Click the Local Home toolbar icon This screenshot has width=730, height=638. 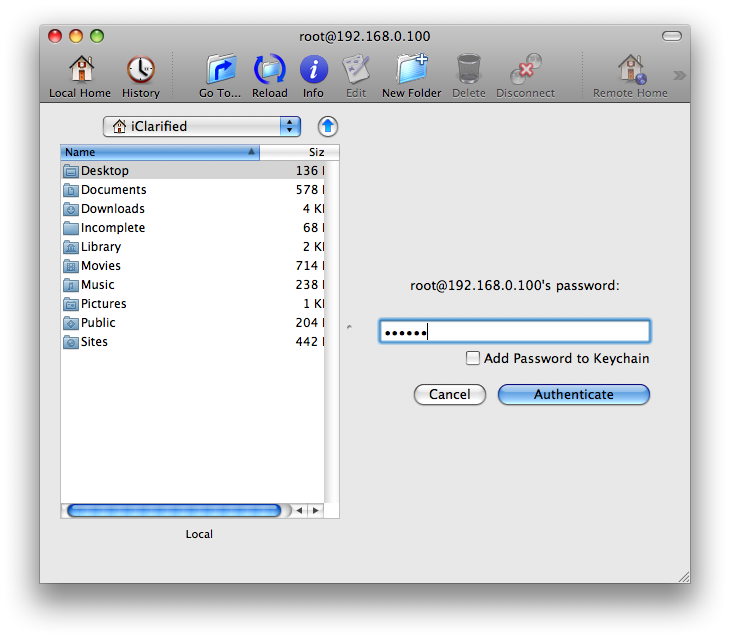pos(80,70)
